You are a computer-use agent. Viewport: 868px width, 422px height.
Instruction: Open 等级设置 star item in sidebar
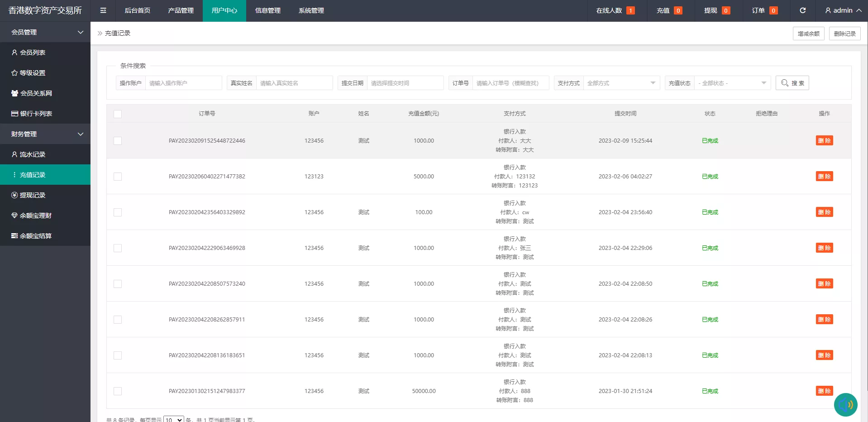click(x=33, y=73)
